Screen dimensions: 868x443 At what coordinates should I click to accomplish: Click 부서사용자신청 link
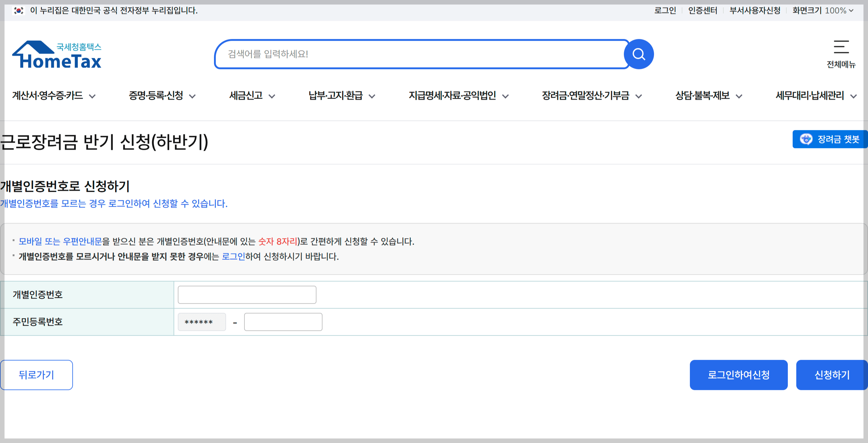[755, 11]
